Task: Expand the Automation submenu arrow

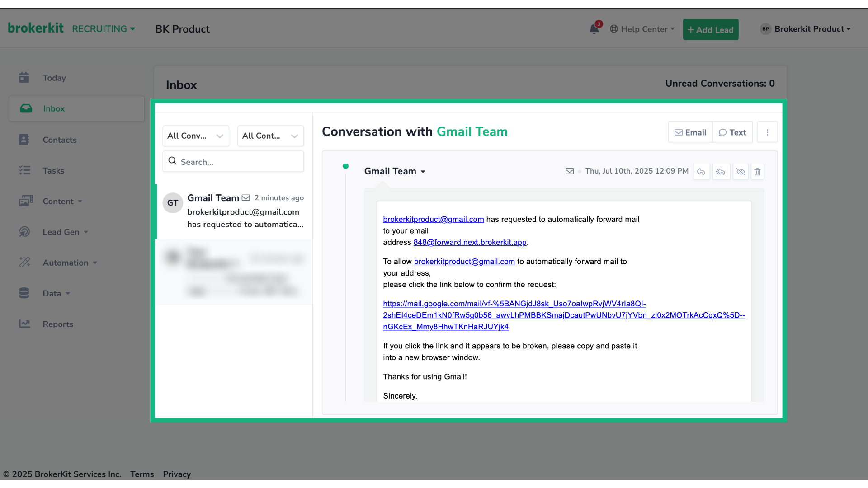Action: pos(95,263)
